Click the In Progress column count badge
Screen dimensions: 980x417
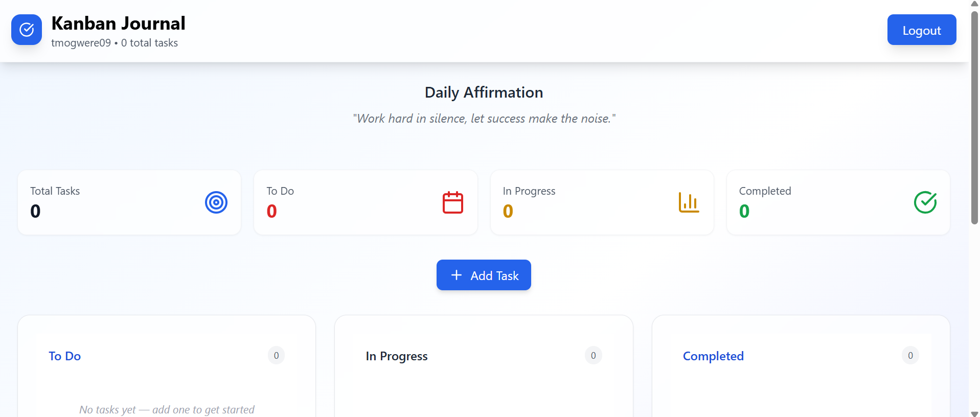(593, 355)
